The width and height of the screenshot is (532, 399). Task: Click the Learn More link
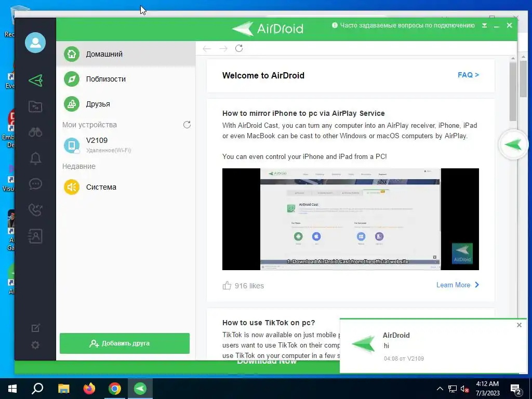point(458,285)
